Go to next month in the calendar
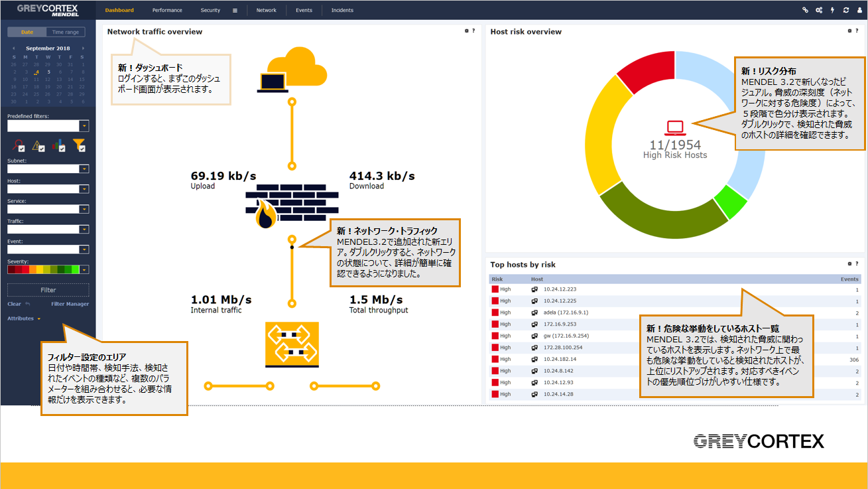 [x=83, y=48]
